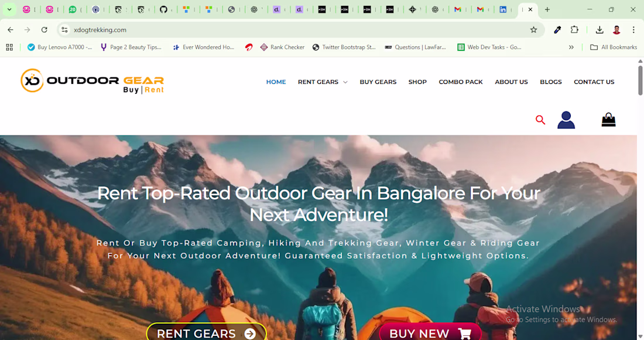The height and width of the screenshot is (340, 644).
Task: Open the user account profile icon
Action: (566, 120)
